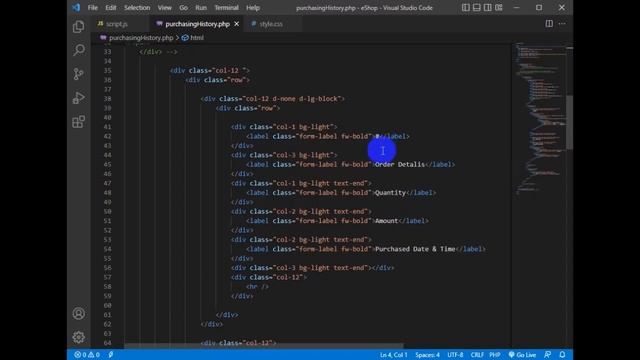Open the notifications bell icon

click(x=562, y=355)
